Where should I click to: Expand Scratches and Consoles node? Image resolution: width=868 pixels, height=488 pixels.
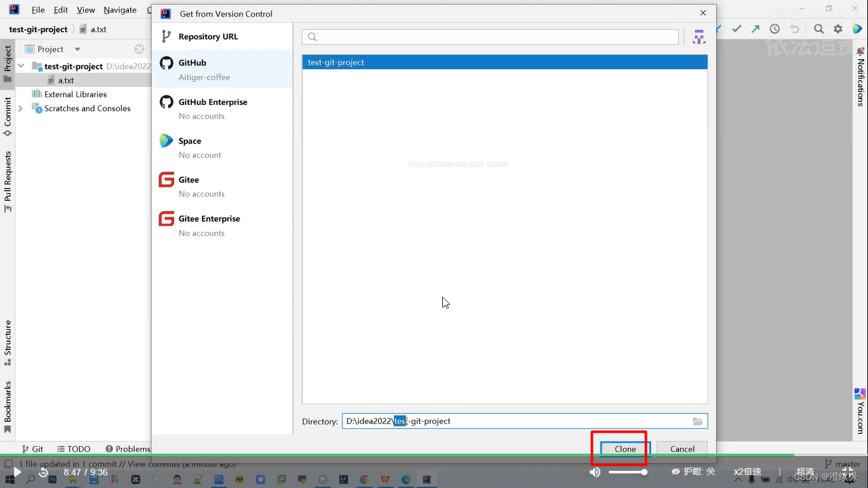tap(21, 109)
